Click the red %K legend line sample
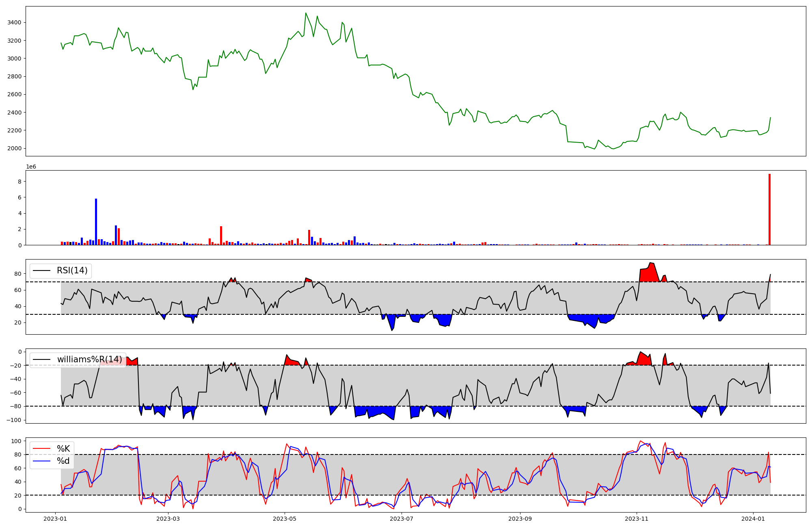 (41, 449)
